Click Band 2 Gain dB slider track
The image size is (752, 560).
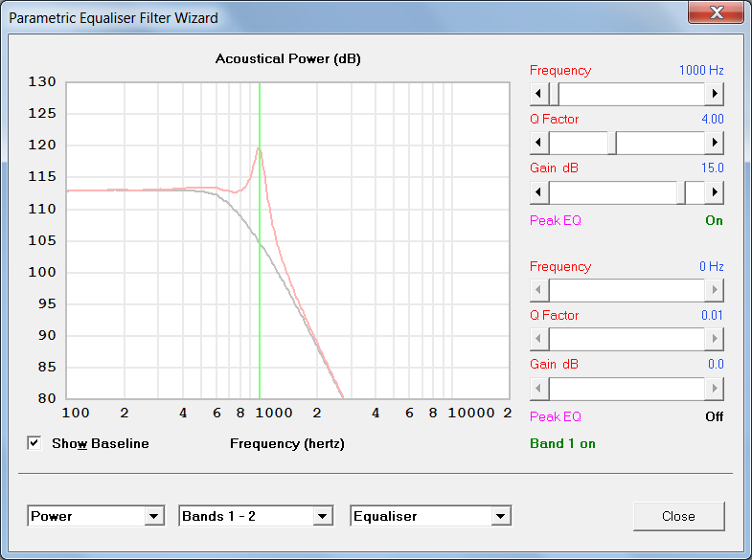coord(627,388)
